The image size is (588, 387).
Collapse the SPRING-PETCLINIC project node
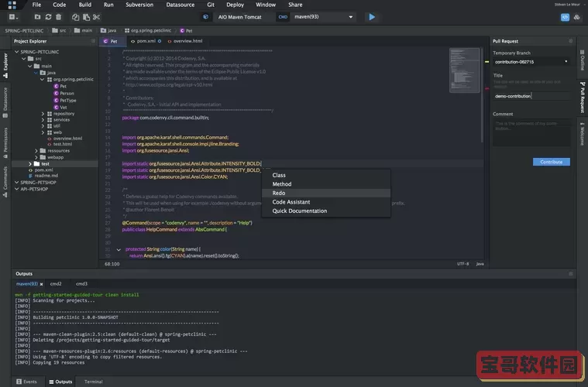[x=16, y=52]
